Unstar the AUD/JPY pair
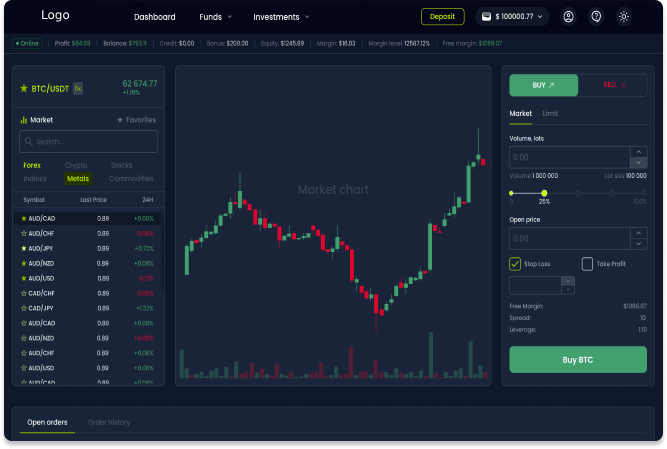The image size is (667, 449). 24,248
